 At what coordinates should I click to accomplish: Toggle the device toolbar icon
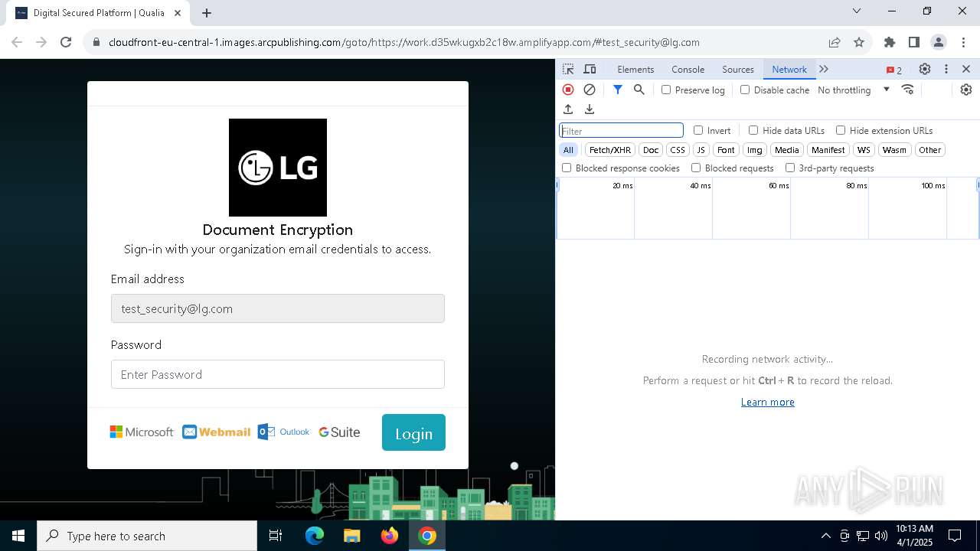click(590, 69)
